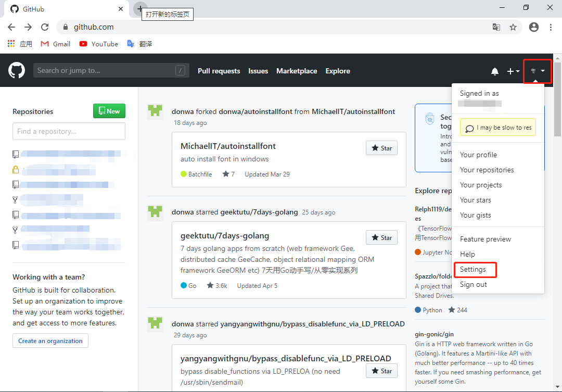
Task: Close the GitHub browser tab
Action: (121, 9)
